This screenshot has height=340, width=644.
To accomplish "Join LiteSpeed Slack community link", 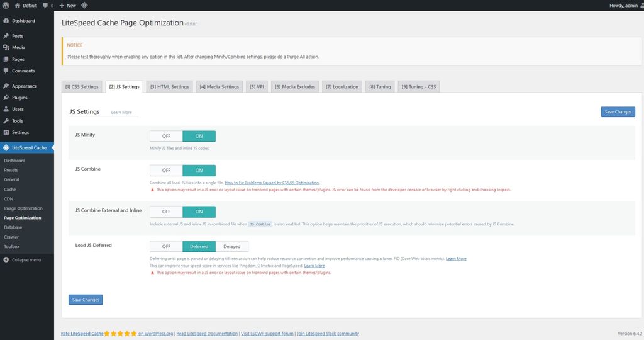I will (x=328, y=334).
